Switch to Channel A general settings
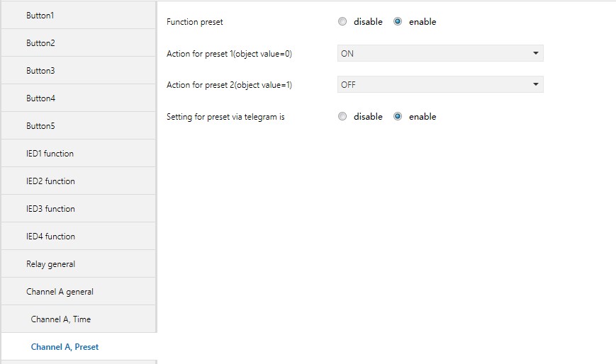 click(60, 291)
